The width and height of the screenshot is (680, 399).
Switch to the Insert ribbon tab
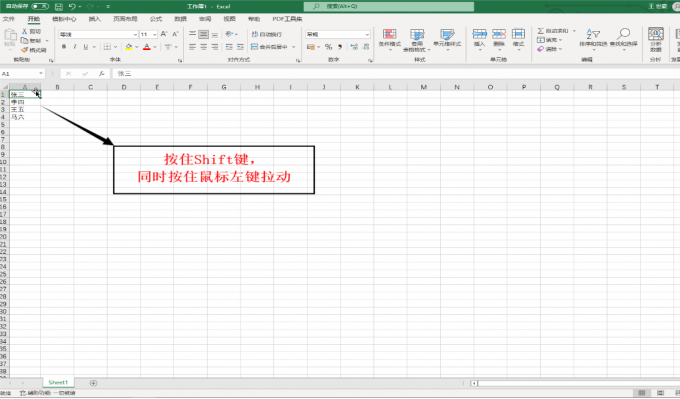[x=95, y=19]
